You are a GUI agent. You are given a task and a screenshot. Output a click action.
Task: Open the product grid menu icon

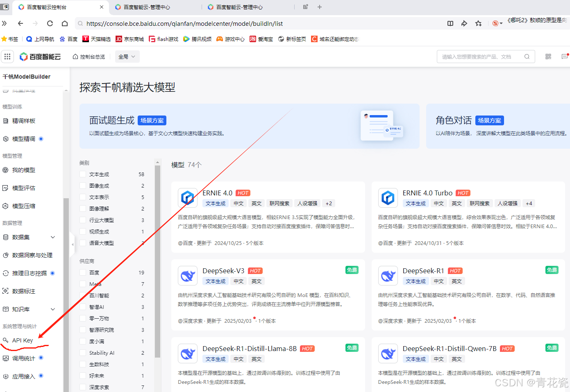coord(7,57)
